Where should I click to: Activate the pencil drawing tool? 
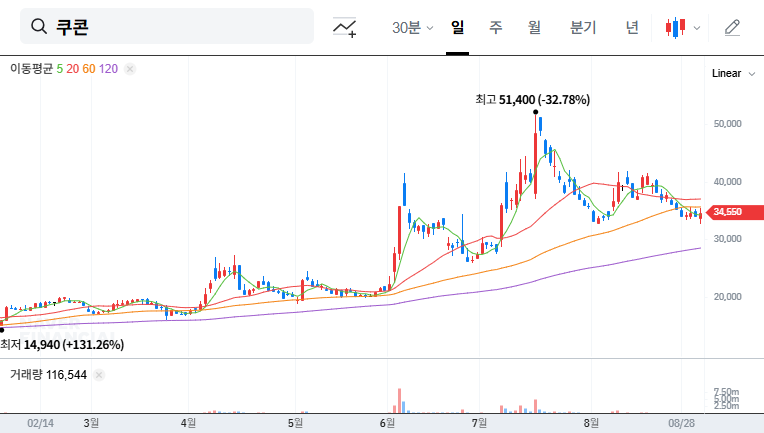point(732,28)
